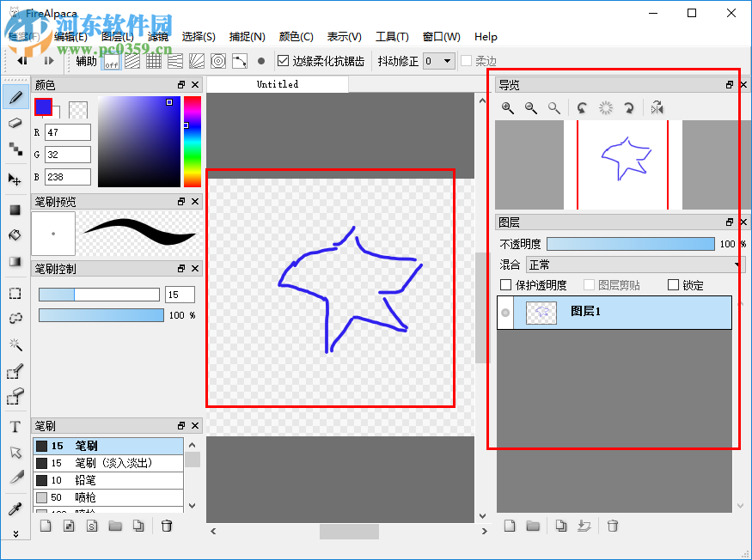Open the Help menu
The width and height of the screenshot is (752, 560).
click(x=486, y=37)
